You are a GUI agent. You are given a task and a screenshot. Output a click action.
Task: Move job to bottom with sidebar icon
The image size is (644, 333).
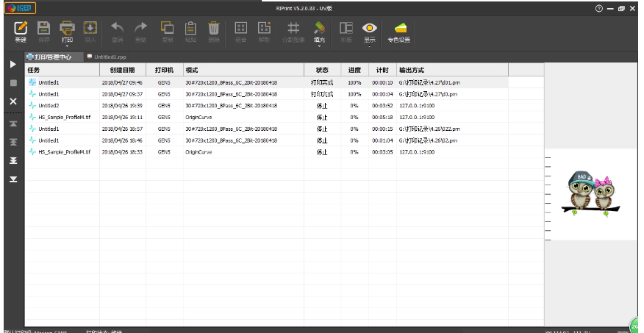[x=13, y=179]
